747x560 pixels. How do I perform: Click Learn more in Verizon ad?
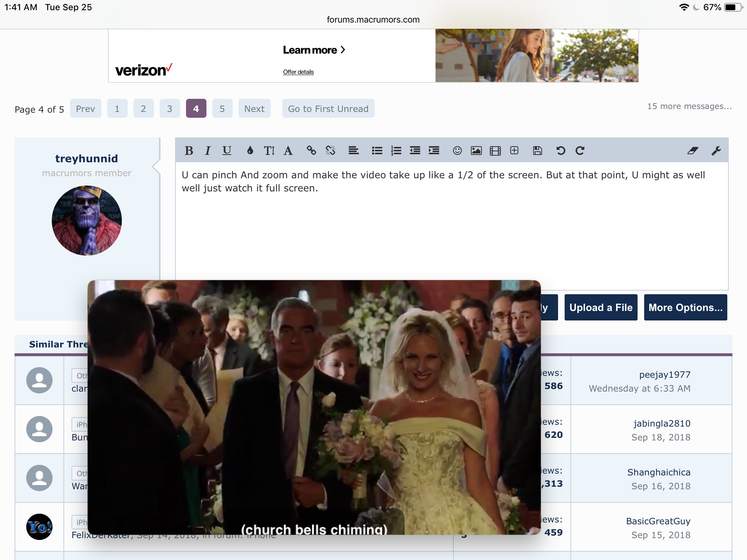(314, 50)
